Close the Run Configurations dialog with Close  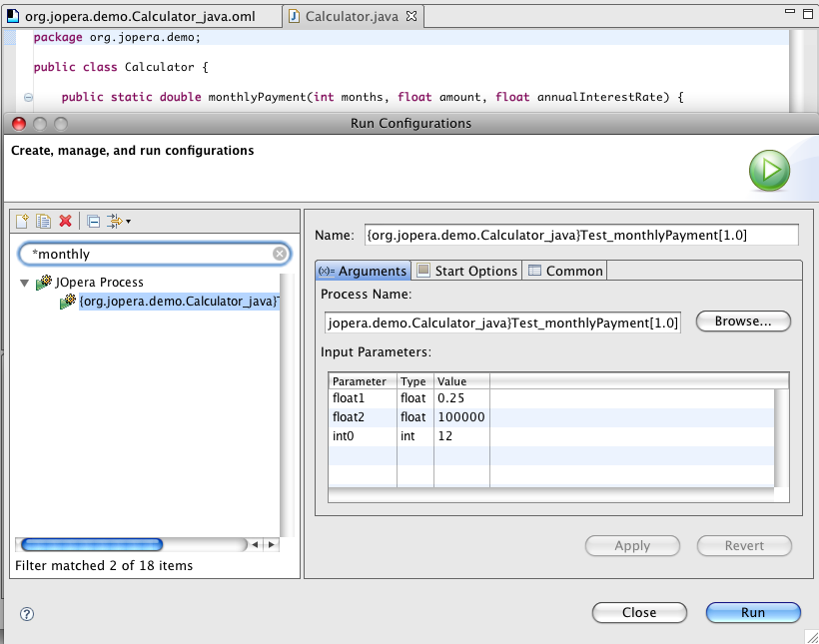click(x=639, y=613)
